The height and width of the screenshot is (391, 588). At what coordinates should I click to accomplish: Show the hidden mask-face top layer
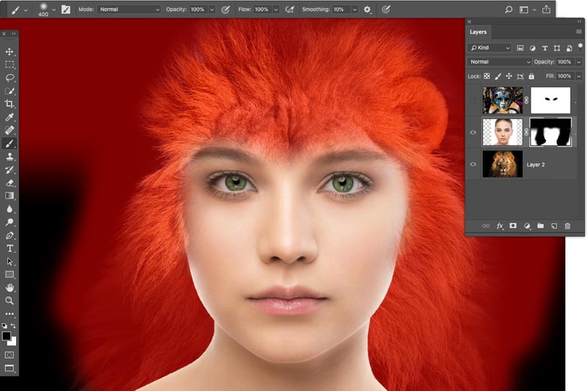coord(474,101)
